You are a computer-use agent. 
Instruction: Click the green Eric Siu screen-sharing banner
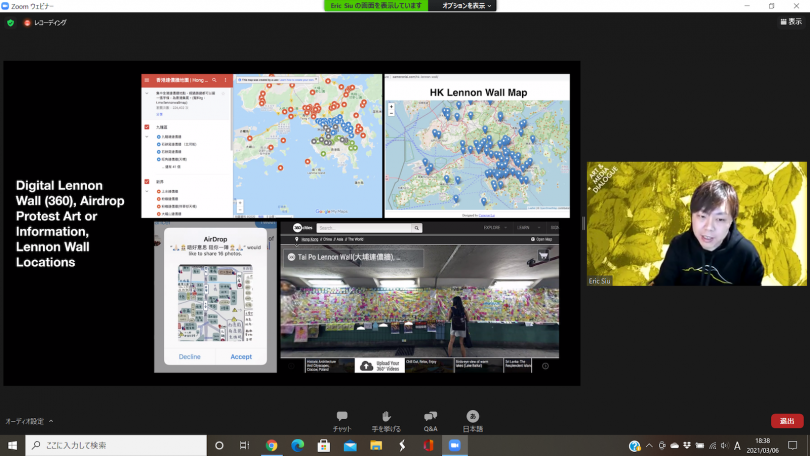[x=376, y=6]
